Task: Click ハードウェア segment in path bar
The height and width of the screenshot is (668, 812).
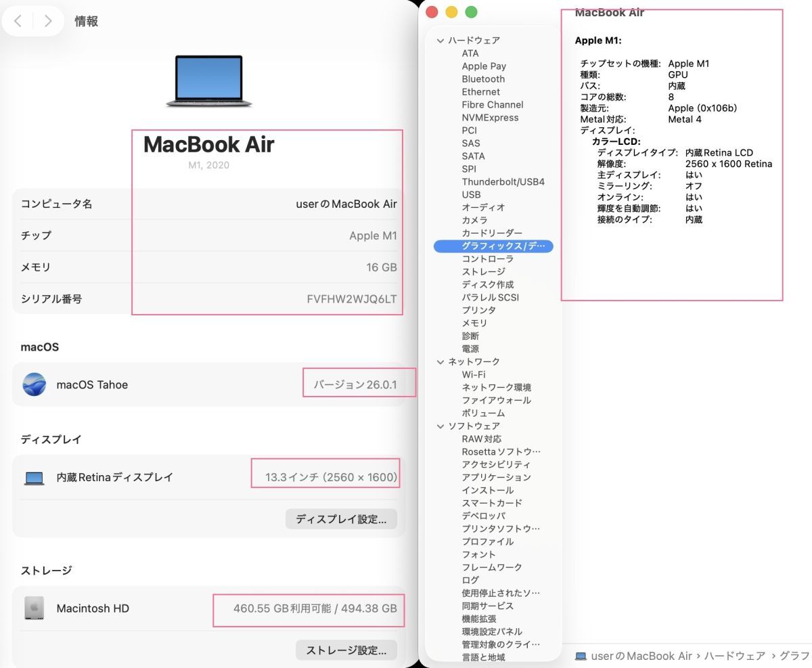Action: pos(735,656)
